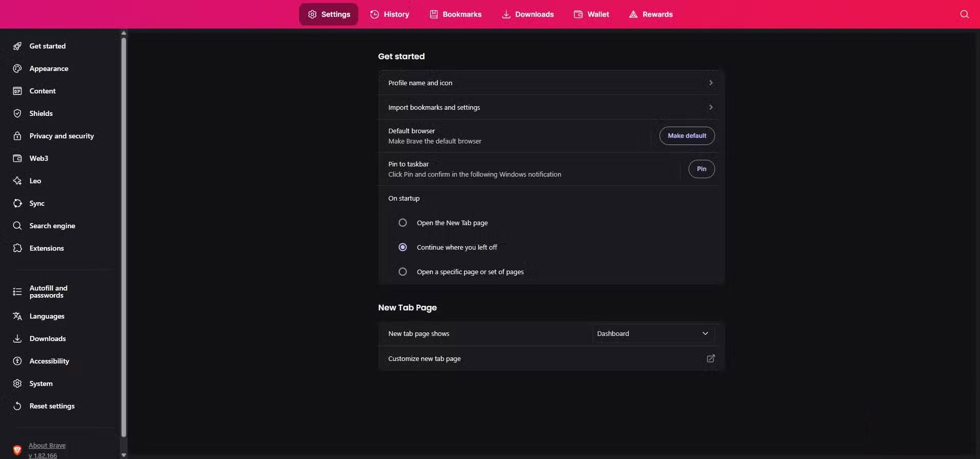Click the Brave lion logo icon
Viewport: 980px width, 459px height.
pos(17,450)
